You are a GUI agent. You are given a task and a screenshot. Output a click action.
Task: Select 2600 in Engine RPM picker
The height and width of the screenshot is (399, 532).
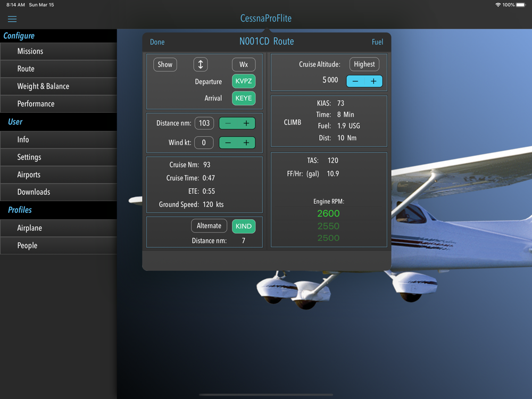pos(328,213)
